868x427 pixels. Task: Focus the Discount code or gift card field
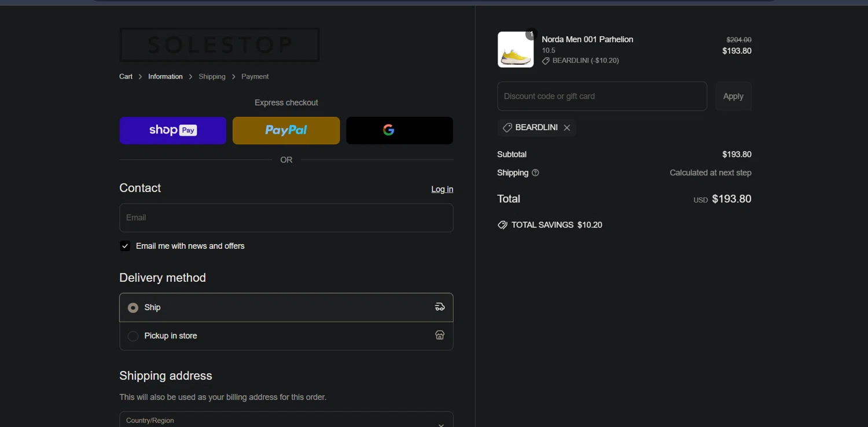pyautogui.click(x=602, y=96)
